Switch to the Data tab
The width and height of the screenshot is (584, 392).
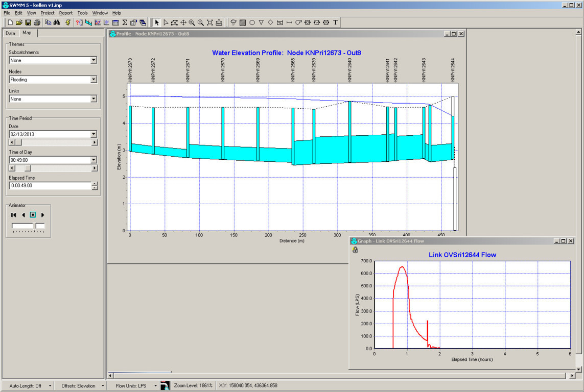(x=10, y=33)
